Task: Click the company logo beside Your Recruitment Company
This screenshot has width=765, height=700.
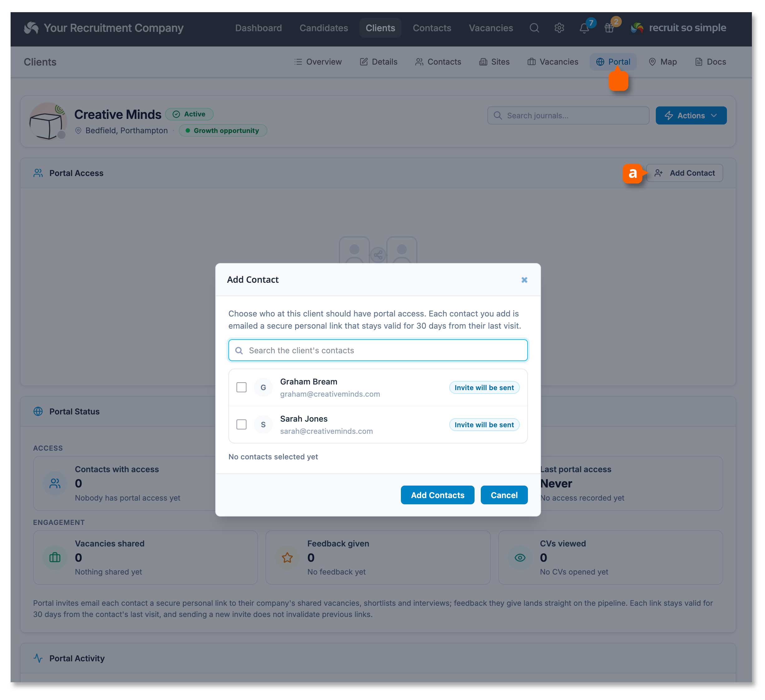Action: click(x=31, y=28)
